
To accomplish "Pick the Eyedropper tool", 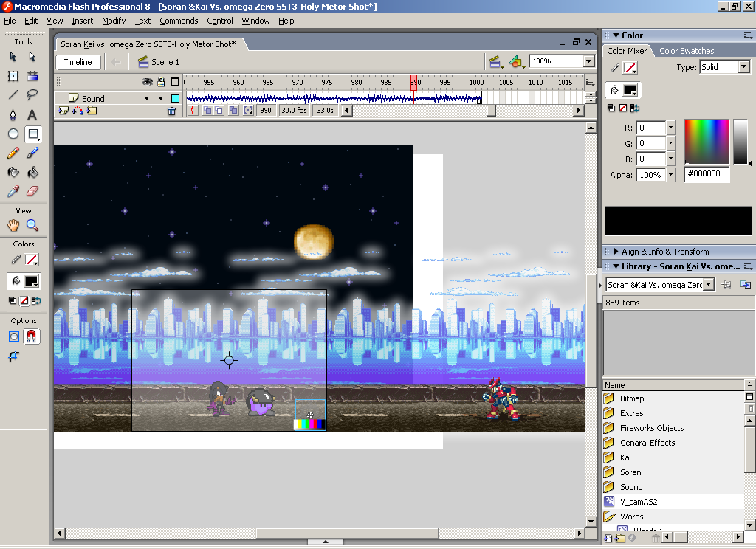I will [13, 191].
